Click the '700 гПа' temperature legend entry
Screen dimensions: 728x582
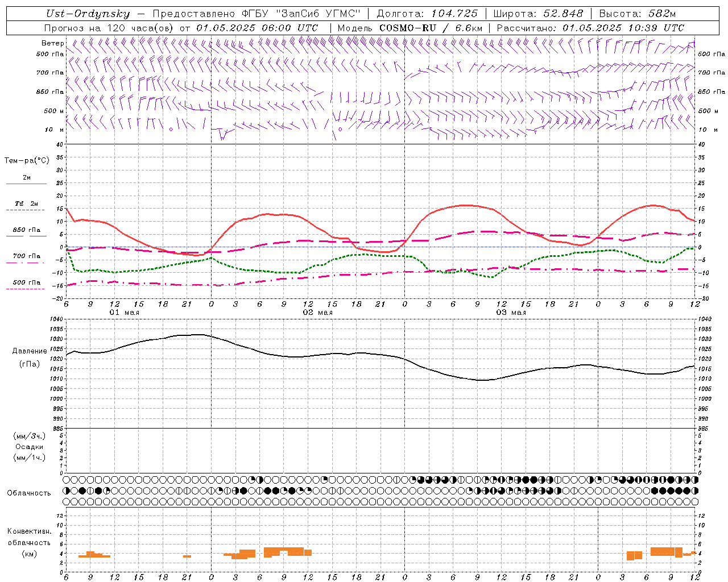27,256
